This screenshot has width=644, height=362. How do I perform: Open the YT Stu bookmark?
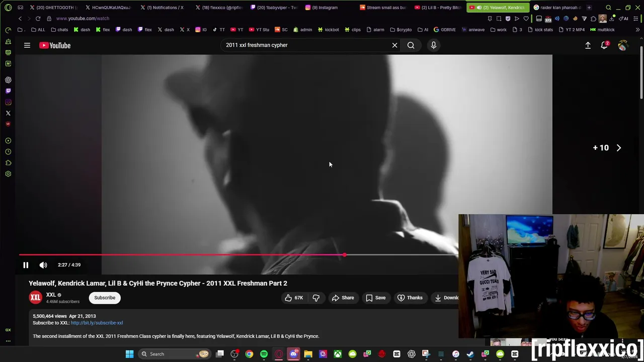pyautogui.click(x=259, y=30)
